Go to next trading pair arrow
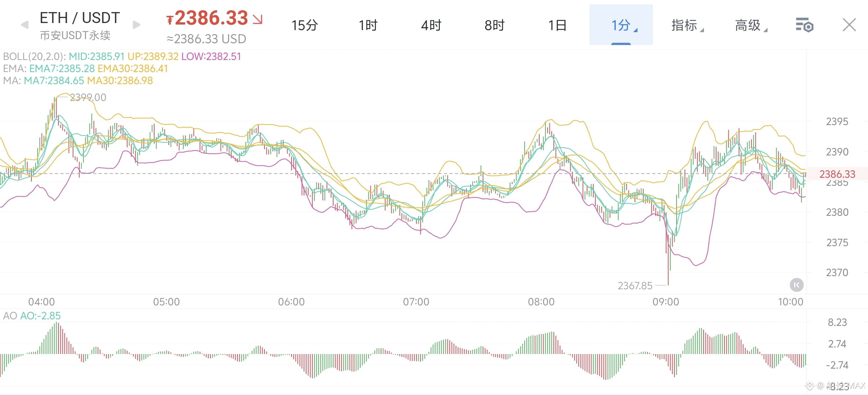This screenshot has height=395, width=868. [136, 25]
